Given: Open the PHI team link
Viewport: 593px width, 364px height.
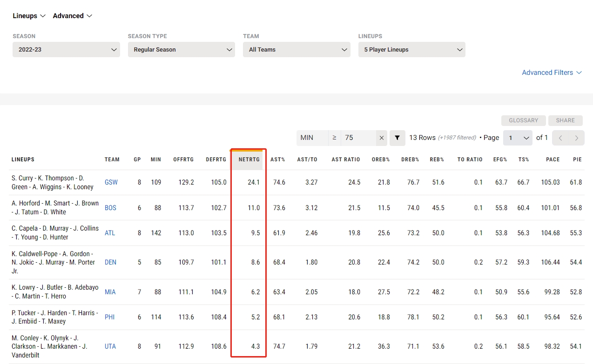Looking at the screenshot, I should 109,317.
